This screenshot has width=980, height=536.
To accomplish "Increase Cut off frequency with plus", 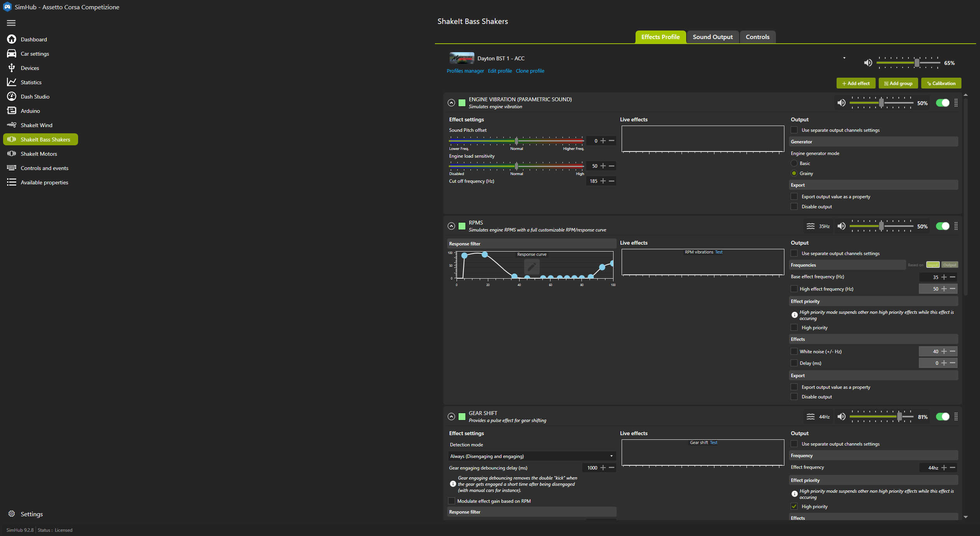I will [x=603, y=181].
